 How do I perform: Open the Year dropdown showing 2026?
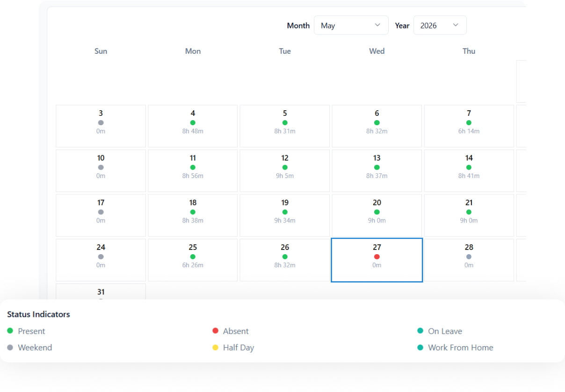coord(440,25)
